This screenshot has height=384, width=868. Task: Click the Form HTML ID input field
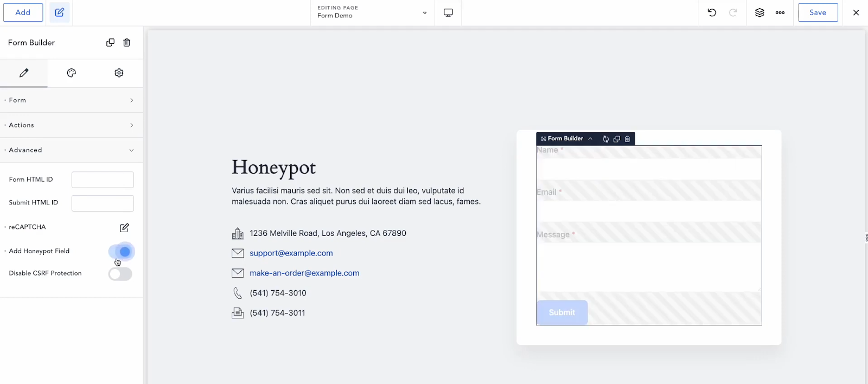tap(103, 180)
